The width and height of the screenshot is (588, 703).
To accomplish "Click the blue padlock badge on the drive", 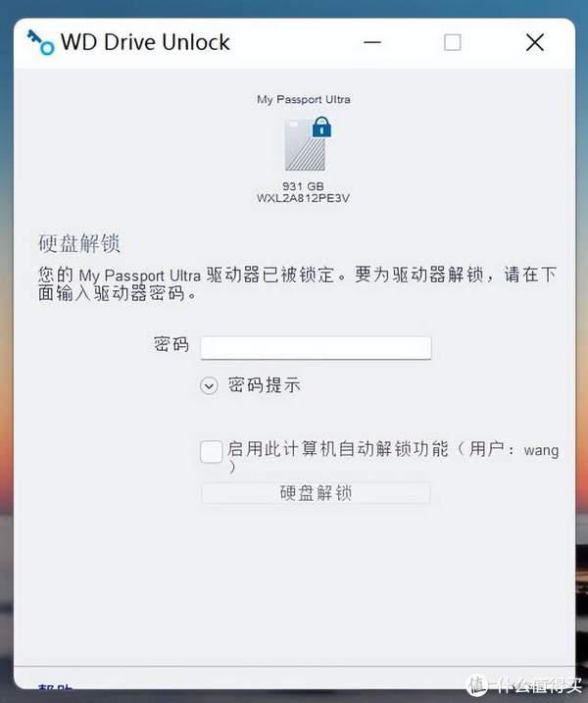I will tap(321, 126).
